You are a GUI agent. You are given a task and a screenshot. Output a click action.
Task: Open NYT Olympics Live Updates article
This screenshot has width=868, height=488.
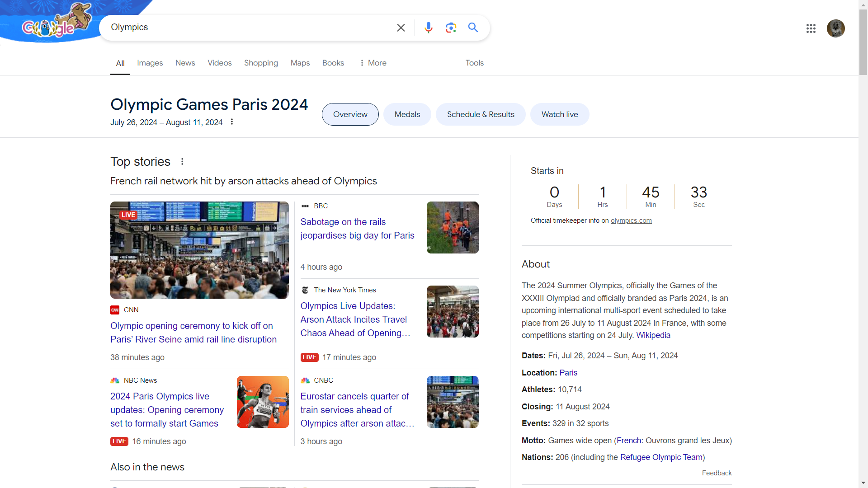click(356, 319)
